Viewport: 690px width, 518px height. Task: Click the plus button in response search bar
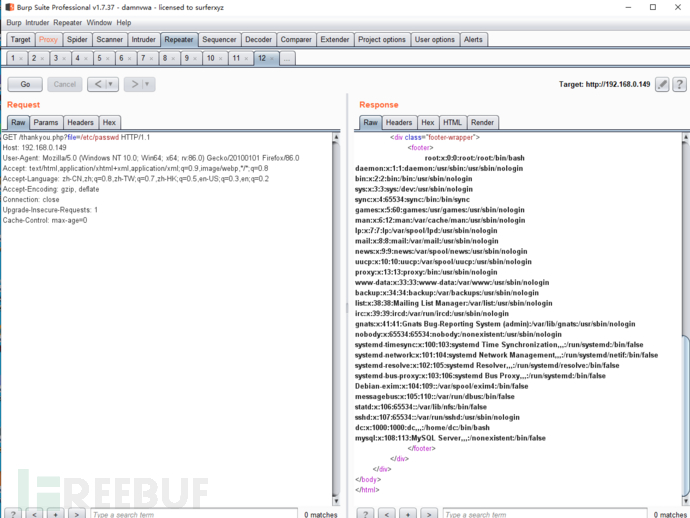[x=407, y=514]
